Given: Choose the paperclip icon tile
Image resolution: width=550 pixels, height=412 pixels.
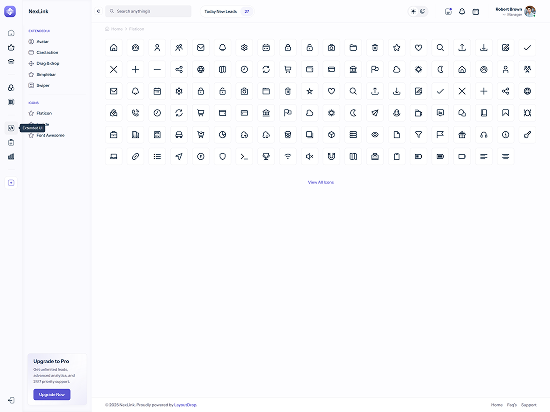Looking at the screenshot, I should tap(135, 156).
